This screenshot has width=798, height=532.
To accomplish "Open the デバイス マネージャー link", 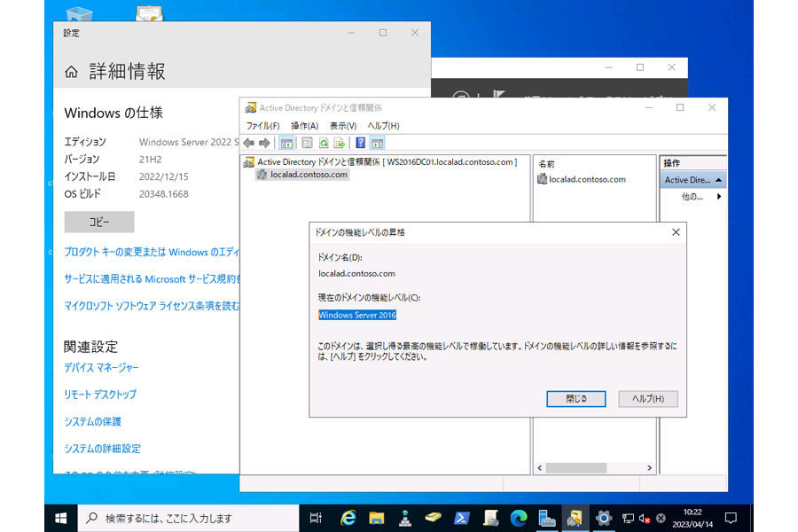I will coord(101,368).
